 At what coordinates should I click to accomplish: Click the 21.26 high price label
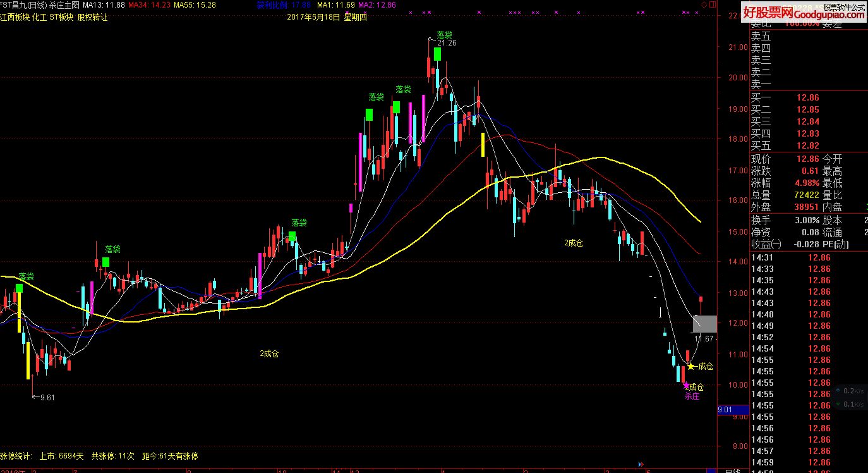coord(446,43)
